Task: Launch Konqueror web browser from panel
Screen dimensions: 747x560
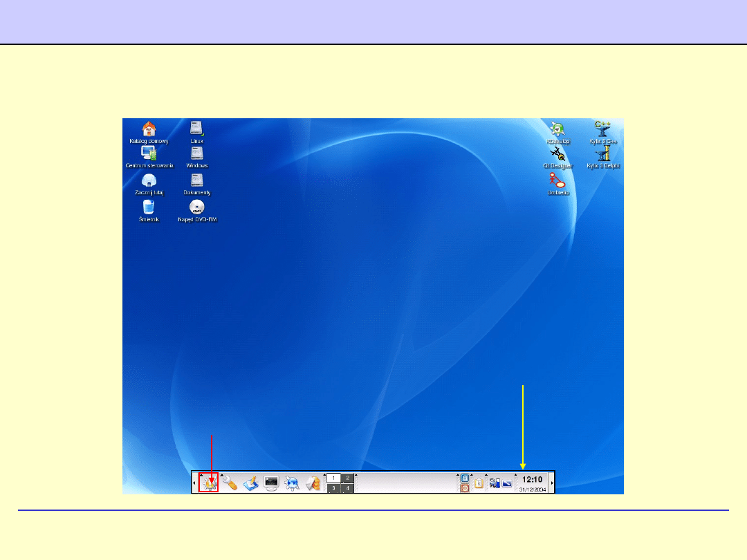Action: [292, 483]
